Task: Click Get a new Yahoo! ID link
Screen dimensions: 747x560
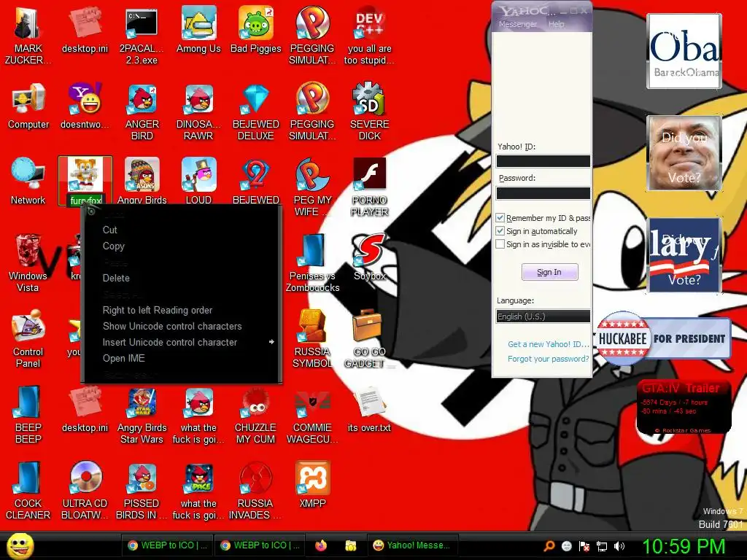Action: (549, 344)
